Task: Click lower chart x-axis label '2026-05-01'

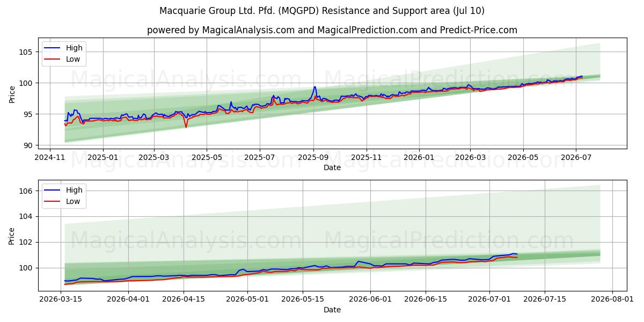Action: [248, 300]
